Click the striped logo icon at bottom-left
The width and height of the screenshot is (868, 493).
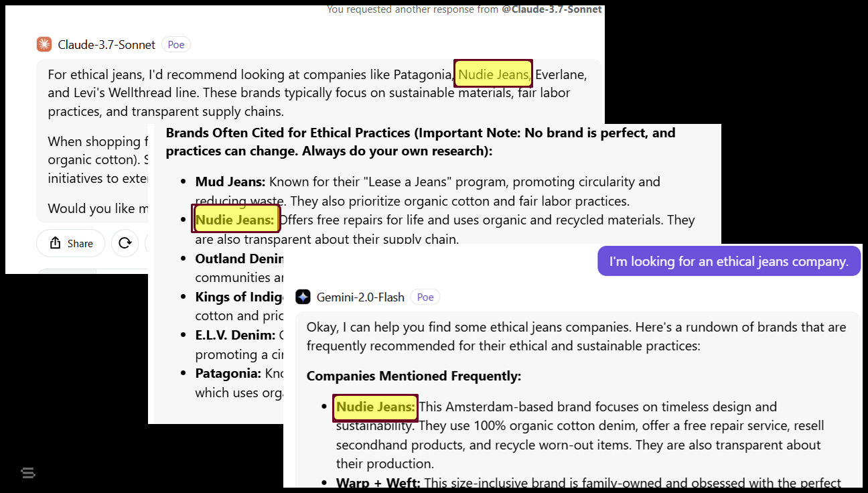click(28, 473)
